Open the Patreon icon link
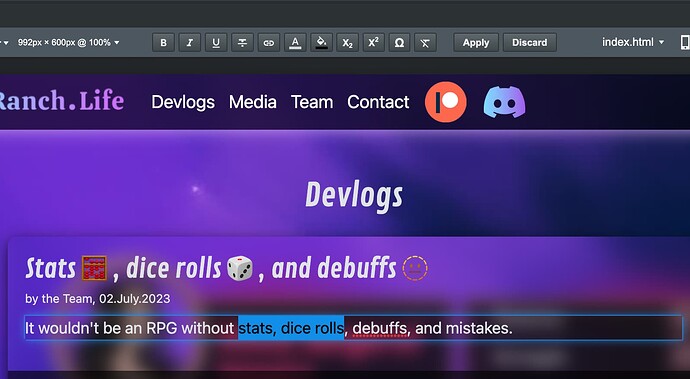Screen dimensions: 690x379 445,102
